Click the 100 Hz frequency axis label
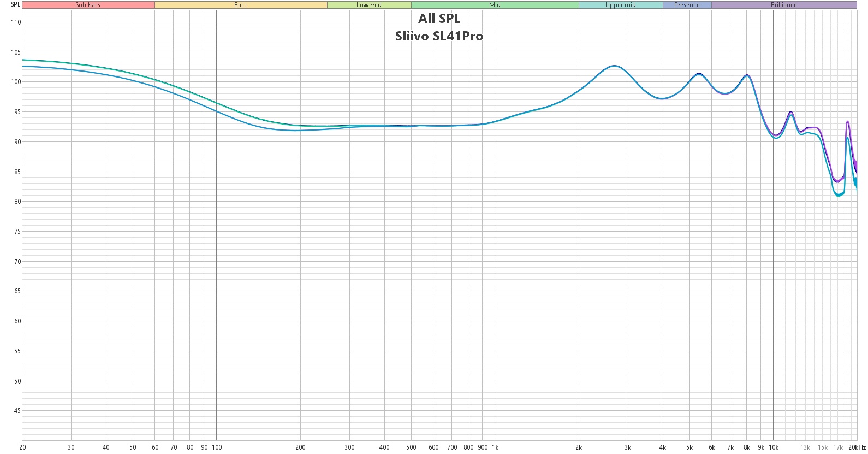 [217, 447]
